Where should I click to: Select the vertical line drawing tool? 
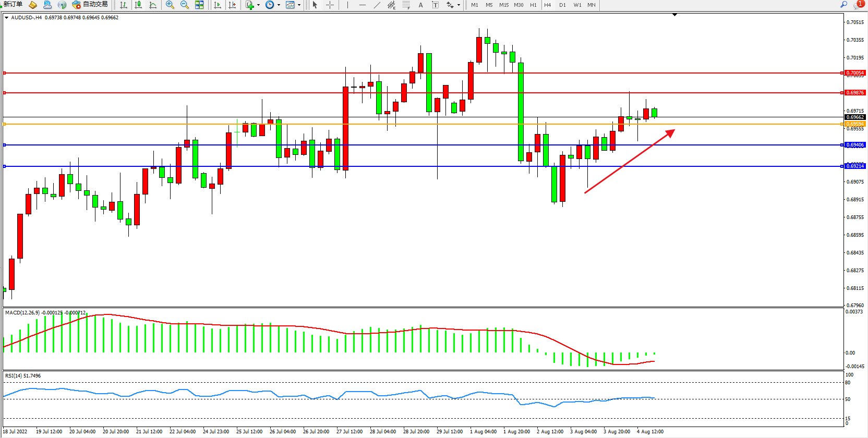(x=347, y=5)
